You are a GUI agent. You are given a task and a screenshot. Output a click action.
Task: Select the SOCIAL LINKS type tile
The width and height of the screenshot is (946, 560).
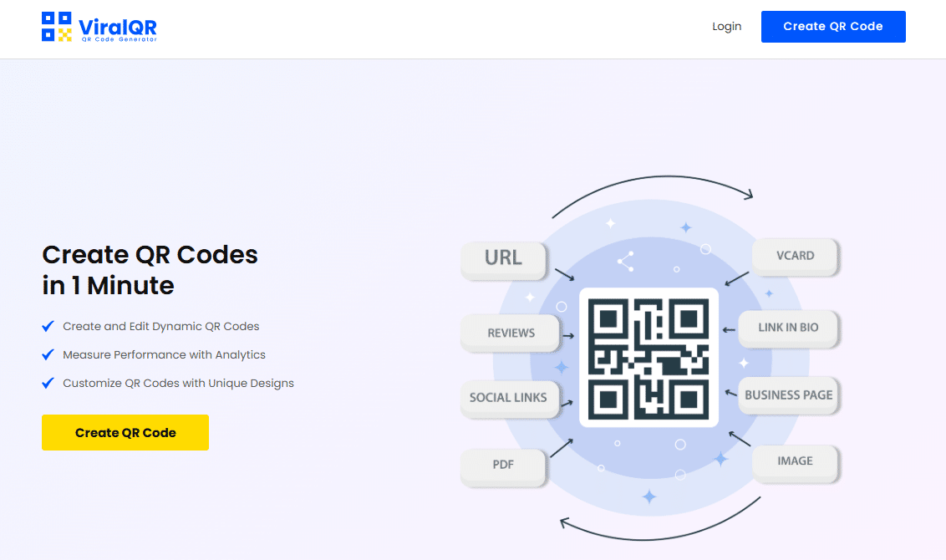(508, 397)
